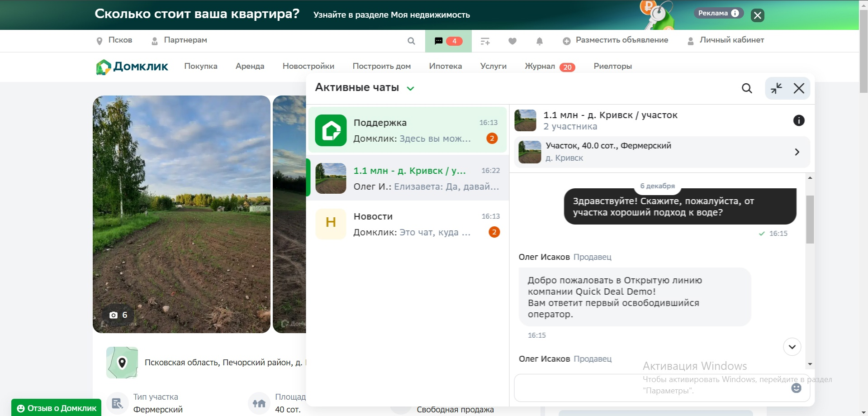Open emoji picker in message field

(796, 388)
